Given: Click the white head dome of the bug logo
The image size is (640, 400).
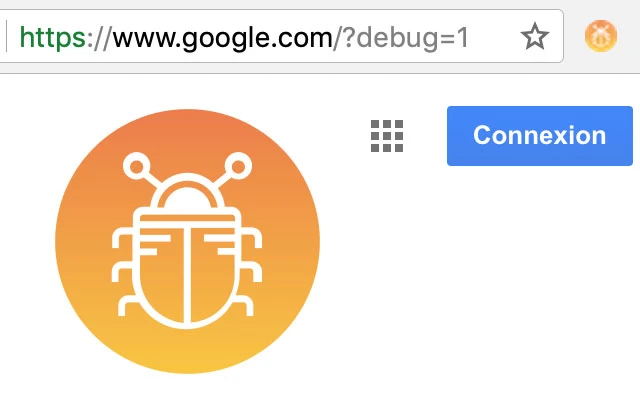Looking at the screenshot, I should [187, 191].
